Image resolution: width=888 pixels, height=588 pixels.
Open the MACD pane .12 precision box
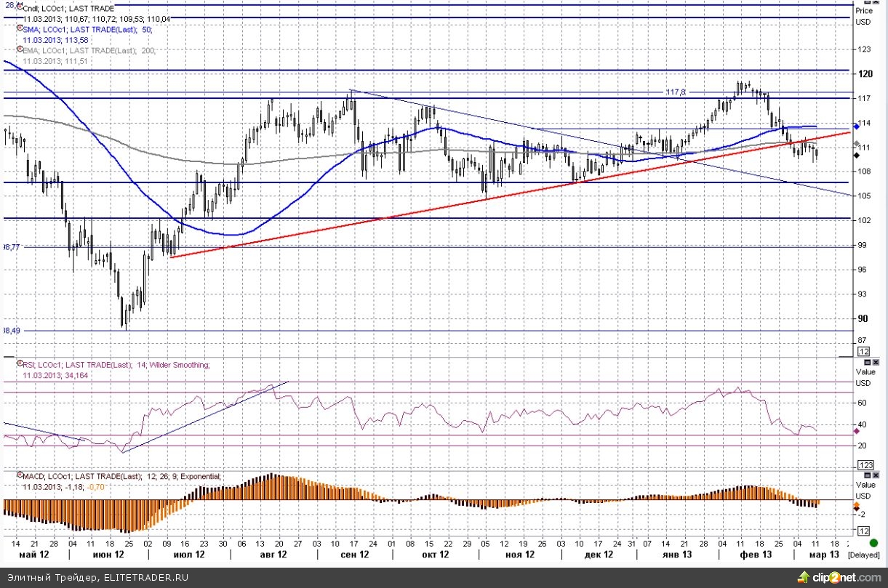tap(865, 531)
